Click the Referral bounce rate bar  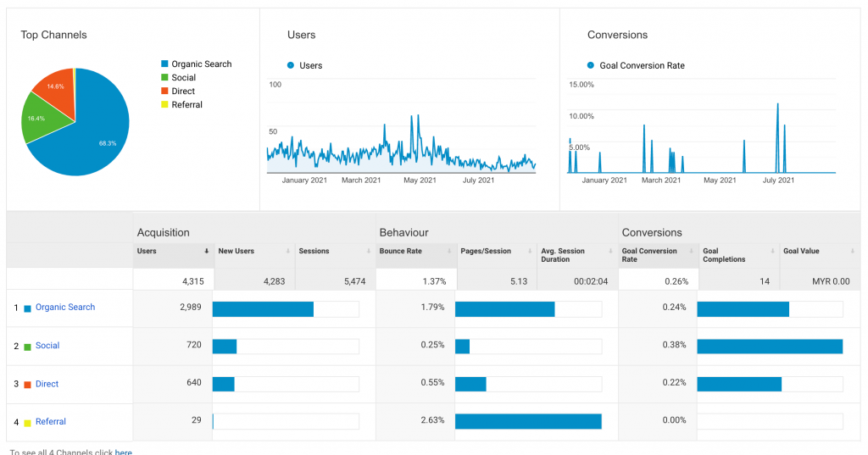coord(528,421)
